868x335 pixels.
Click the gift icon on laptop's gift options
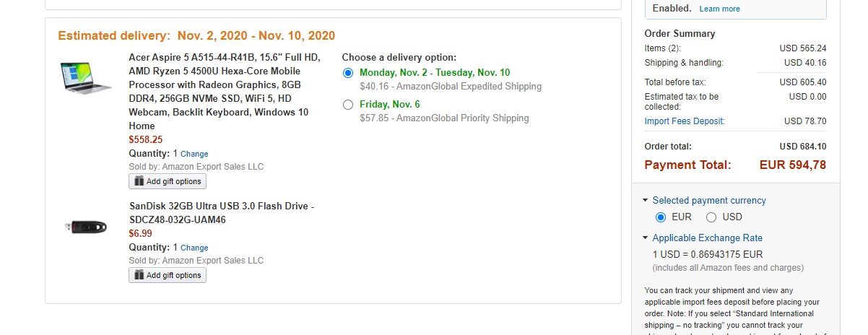tap(138, 180)
